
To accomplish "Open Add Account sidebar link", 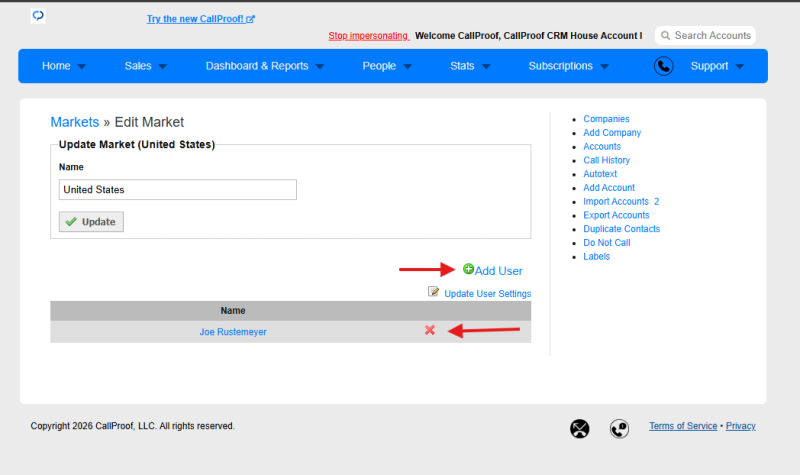I will [609, 188].
